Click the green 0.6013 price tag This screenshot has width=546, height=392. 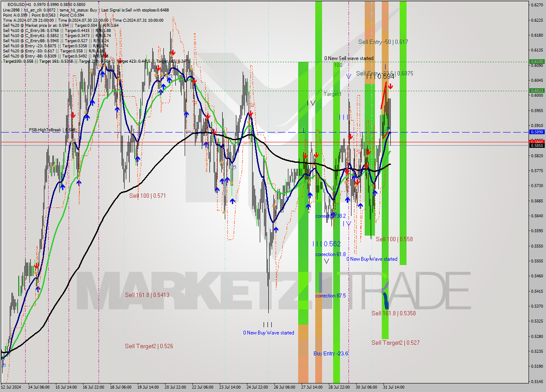coord(537,90)
